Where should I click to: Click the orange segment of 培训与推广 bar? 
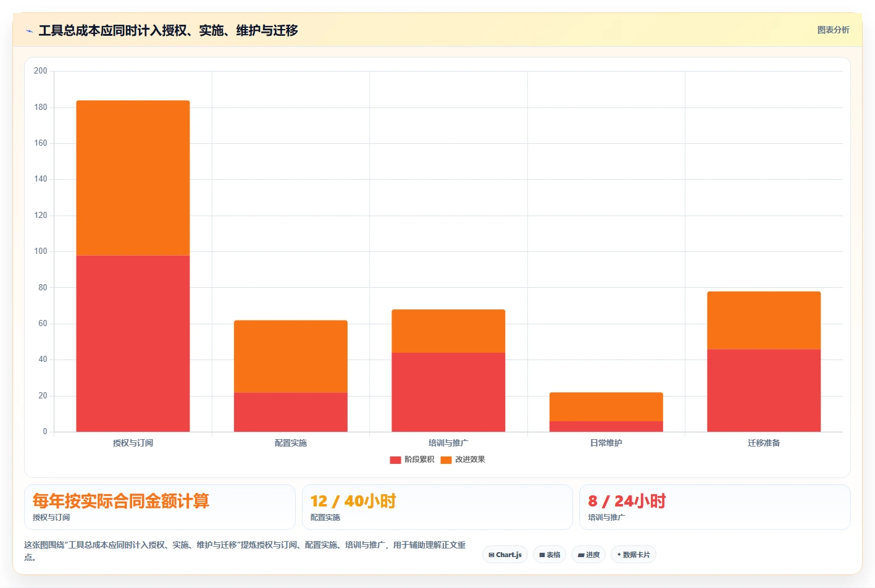[448, 331]
